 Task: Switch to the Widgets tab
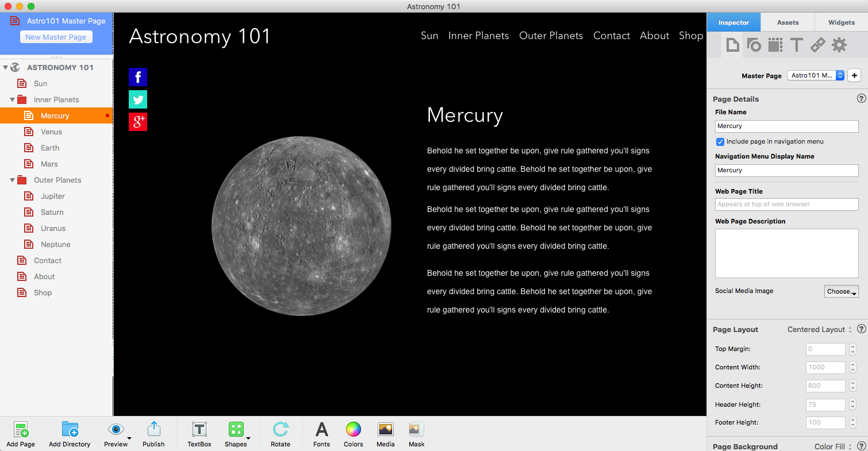pos(841,22)
